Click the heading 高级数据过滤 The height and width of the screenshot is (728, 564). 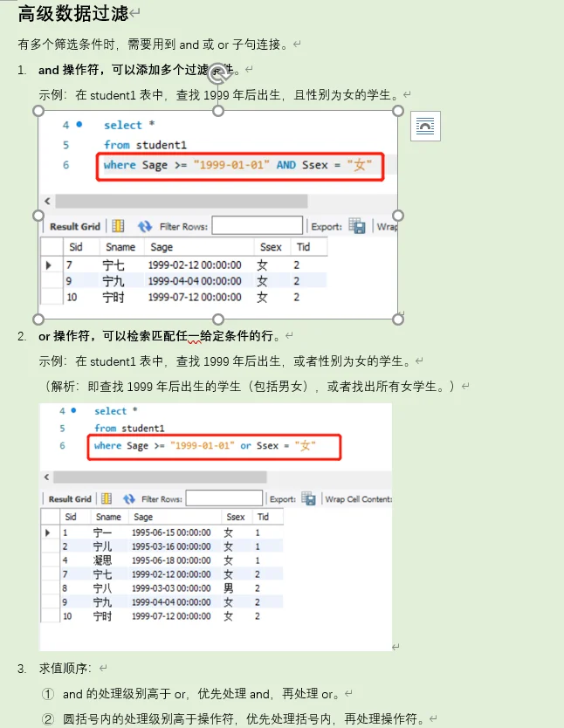72,13
